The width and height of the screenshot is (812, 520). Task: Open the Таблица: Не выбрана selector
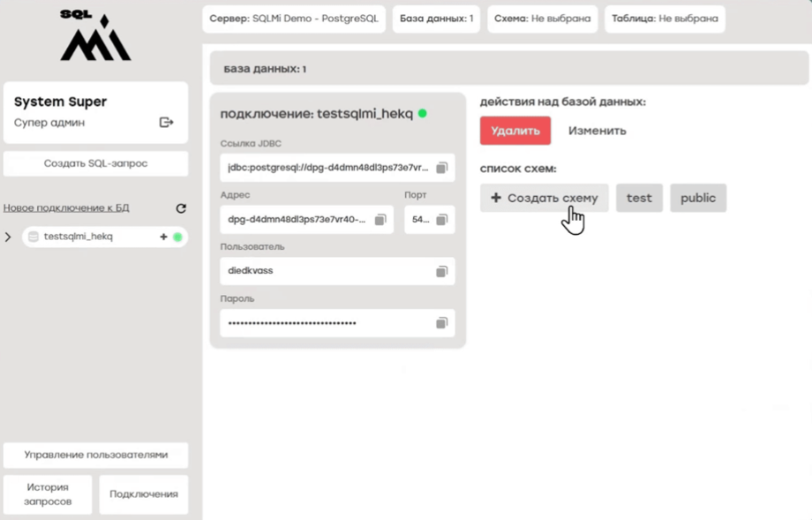[665, 19]
